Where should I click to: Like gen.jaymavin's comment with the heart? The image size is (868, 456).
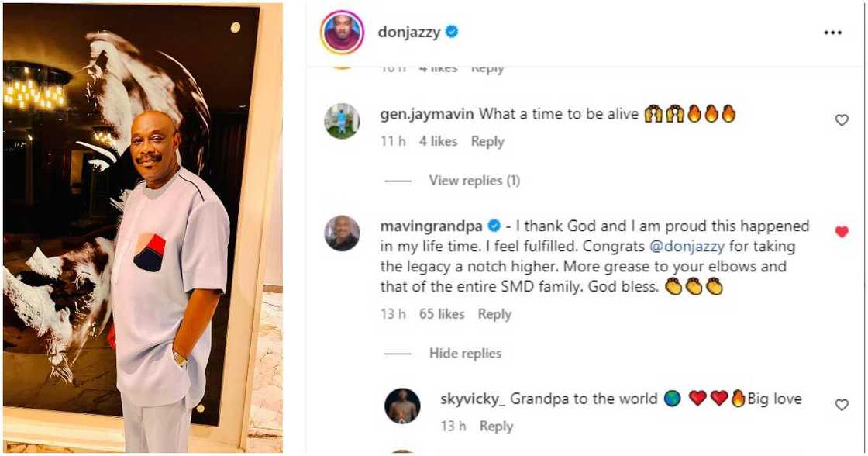click(842, 120)
